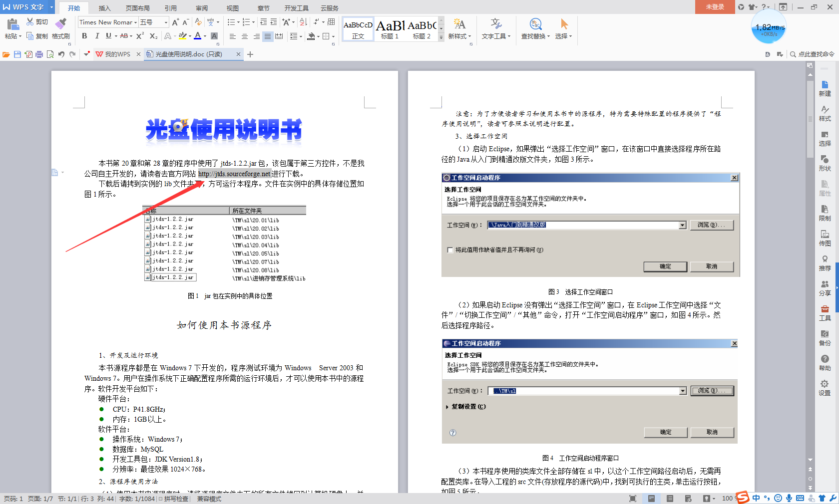Increase font size with A+ icon
This screenshot has height=504, width=839.
[x=175, y=22]
